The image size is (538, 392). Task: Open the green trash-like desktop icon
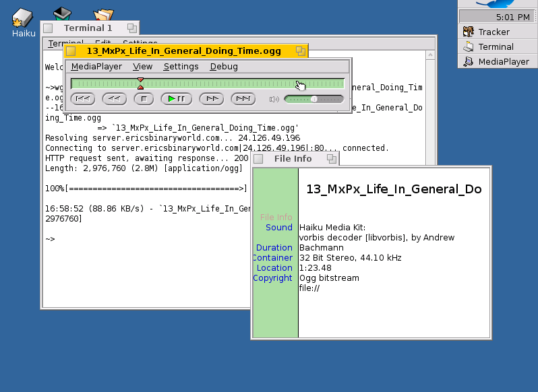[63, 13]
